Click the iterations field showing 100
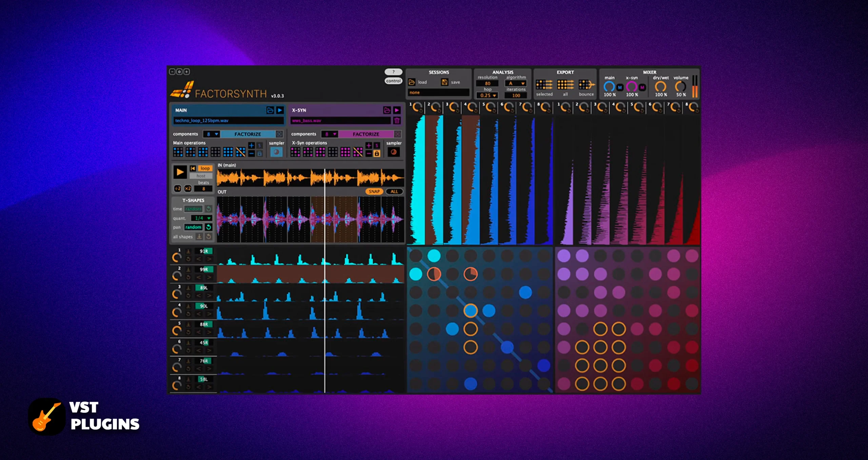 [x=516, y=96]
